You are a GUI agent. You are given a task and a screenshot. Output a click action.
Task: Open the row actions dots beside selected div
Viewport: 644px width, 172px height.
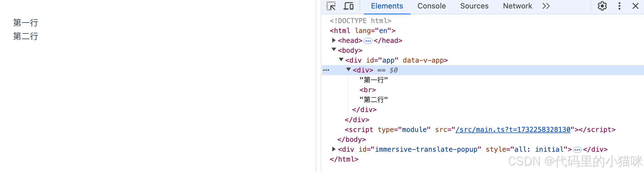click(326, 70)
